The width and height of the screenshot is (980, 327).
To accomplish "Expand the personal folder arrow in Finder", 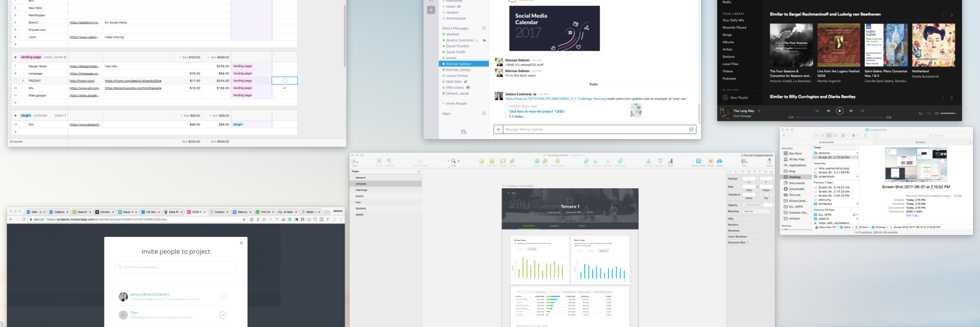I will [x=857, y=153].
